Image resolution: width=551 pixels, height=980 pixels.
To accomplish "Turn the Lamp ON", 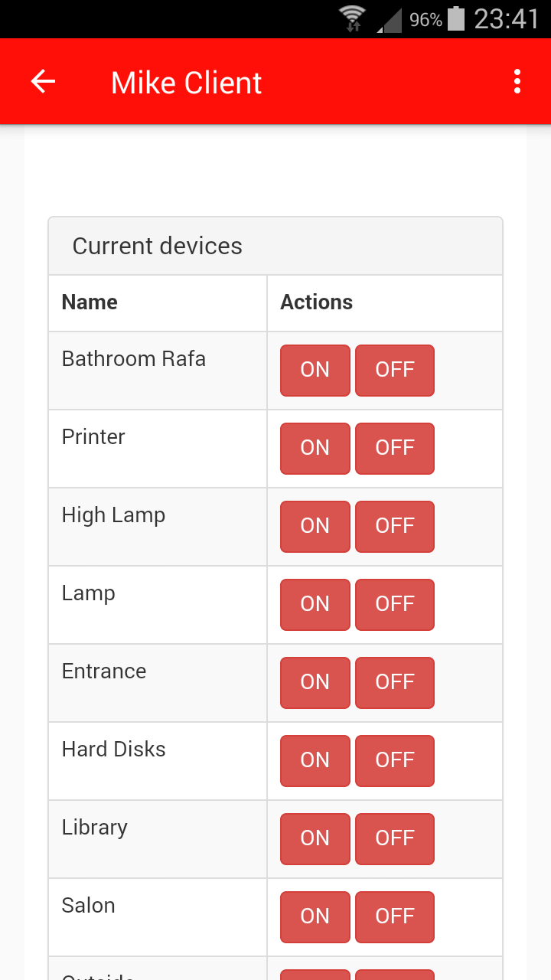I will tap(315, 604).
